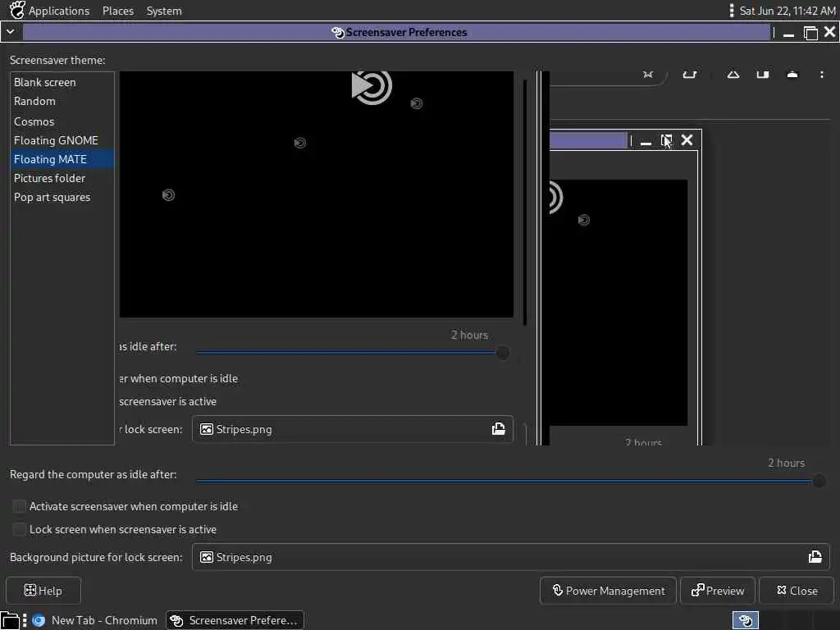
Task: Open the clock showing Sat Jun 22, 11:42 AM
Action: click(x=787, y=11)
